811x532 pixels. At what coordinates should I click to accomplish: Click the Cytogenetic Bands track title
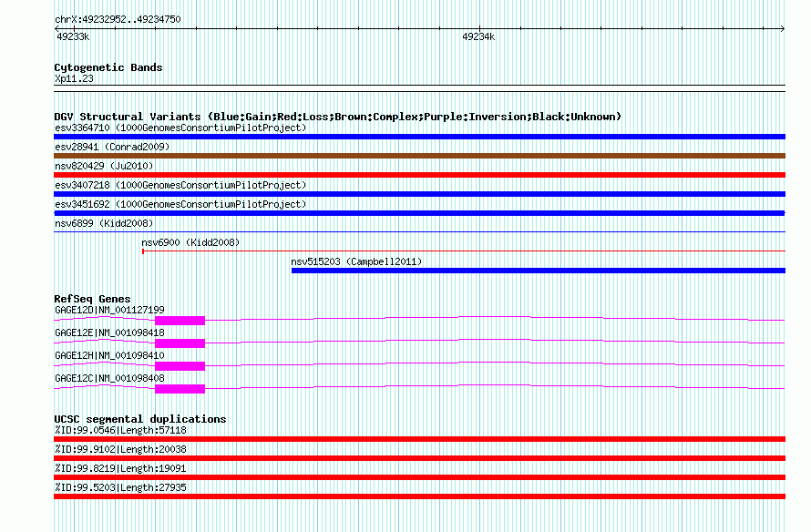pyautogui.click(x=108, y=67)
